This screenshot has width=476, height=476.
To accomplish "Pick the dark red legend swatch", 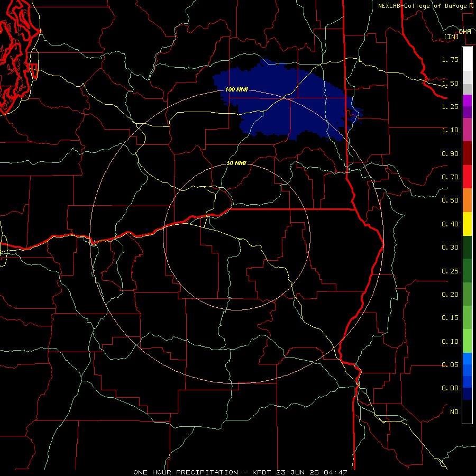I will pyautogui.click(x=467, y=153).
